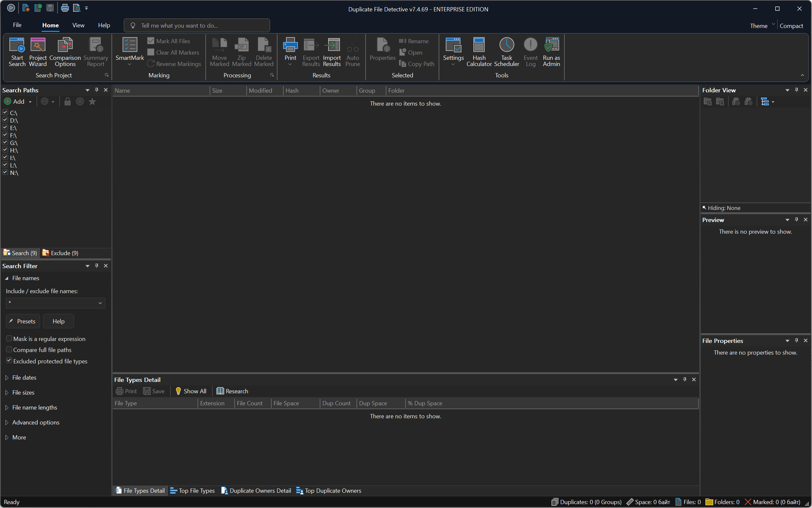
Task: Switch to the View ribbon tab
Action: pos(78,25)
